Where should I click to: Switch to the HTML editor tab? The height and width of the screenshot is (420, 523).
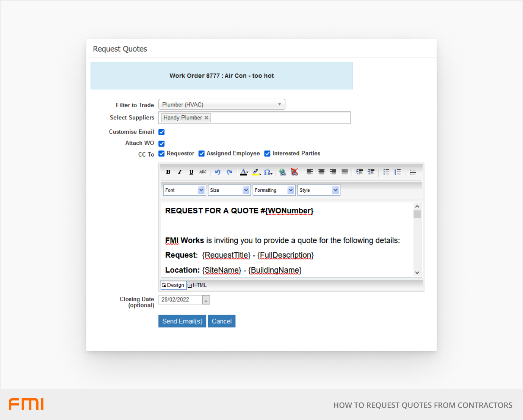(197, 285)
